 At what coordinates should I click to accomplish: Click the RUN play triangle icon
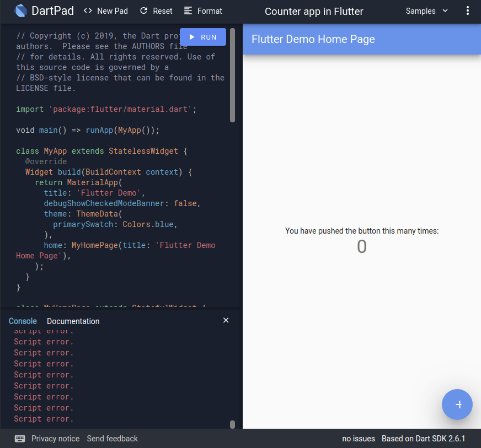pos(192,37)
